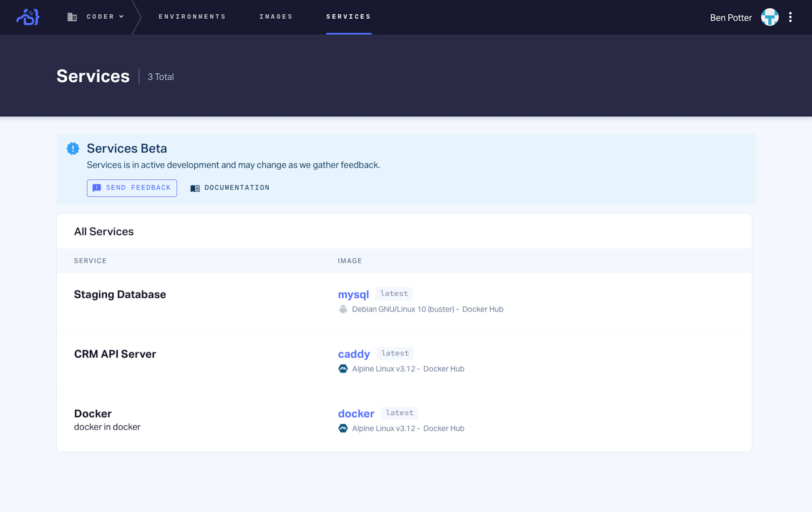Click the docker in docker description
Screen dimensions: 812x512
click(x=107, y=427)
